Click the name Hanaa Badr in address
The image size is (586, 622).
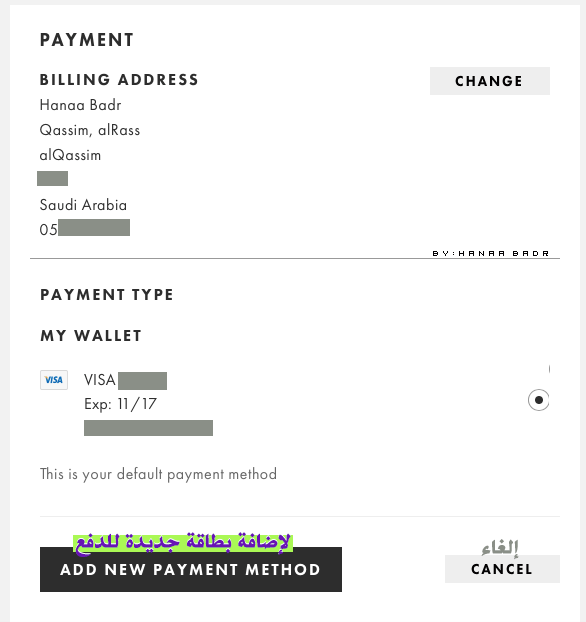click(81, 105)
